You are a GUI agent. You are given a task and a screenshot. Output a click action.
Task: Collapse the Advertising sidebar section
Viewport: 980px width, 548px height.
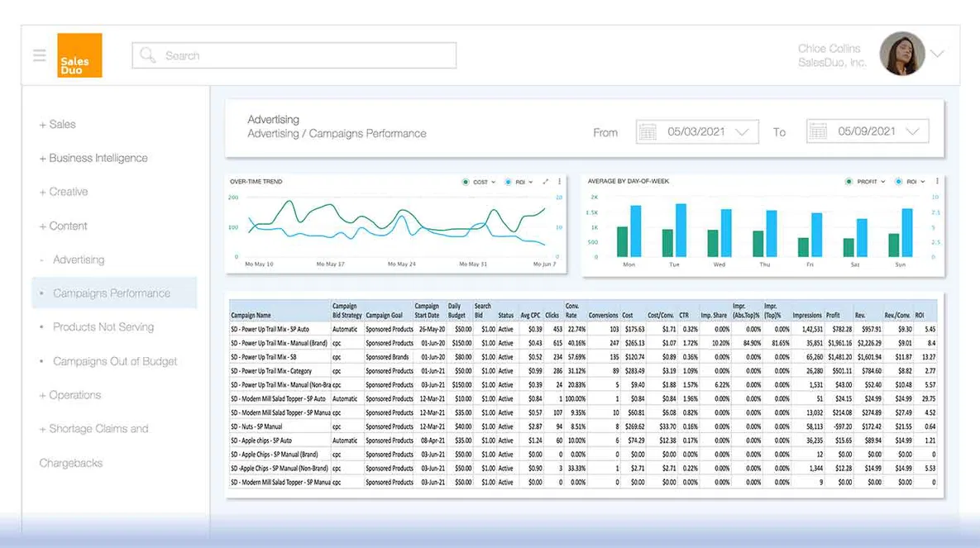click(x=72, y=260)
